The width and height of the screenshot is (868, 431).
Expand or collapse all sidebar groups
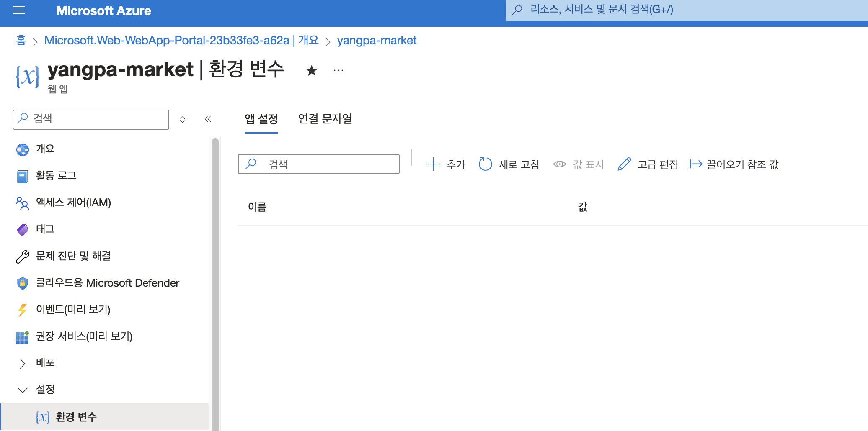(183, 120)
